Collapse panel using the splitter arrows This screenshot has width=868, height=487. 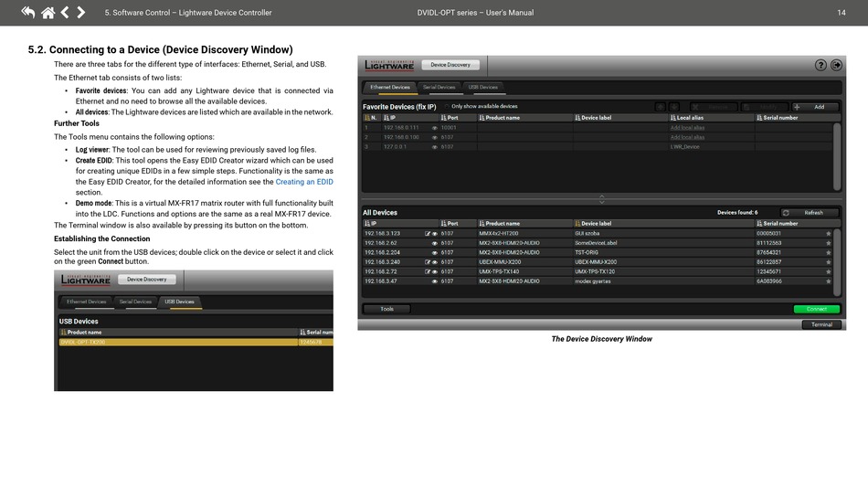[601, 197]
